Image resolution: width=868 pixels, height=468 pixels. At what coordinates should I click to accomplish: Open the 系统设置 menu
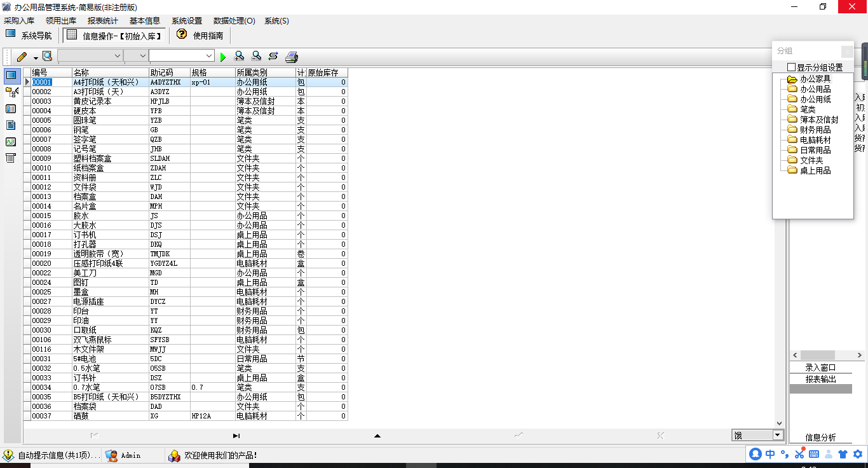tap(187, 21)
